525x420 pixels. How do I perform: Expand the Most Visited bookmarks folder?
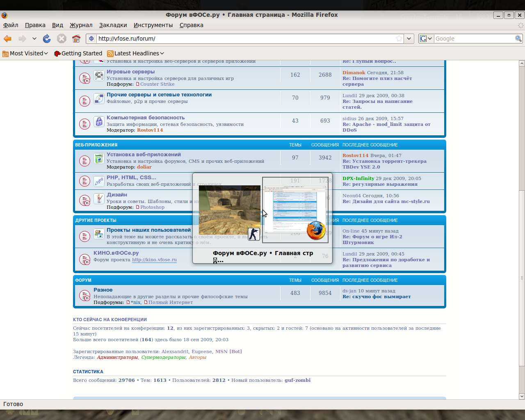25,53
